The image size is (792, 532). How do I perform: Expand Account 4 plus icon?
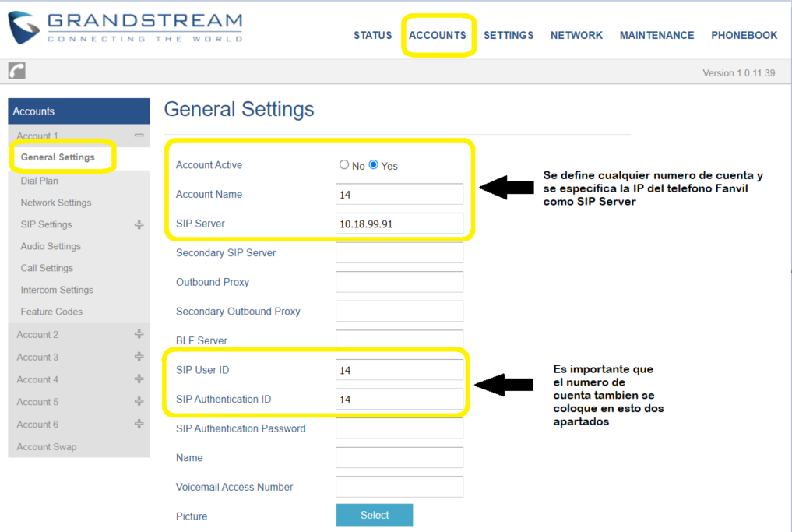click(x=139, y=379)
